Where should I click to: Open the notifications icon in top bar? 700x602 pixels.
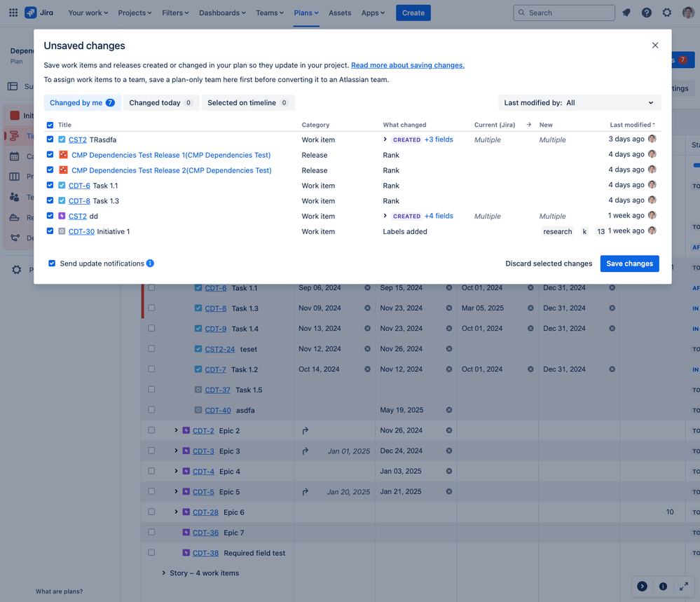pos(626,13)
